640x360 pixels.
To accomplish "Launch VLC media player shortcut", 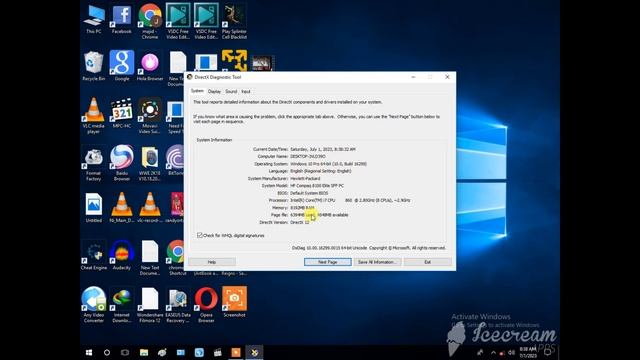I will (x=93, y=116).
